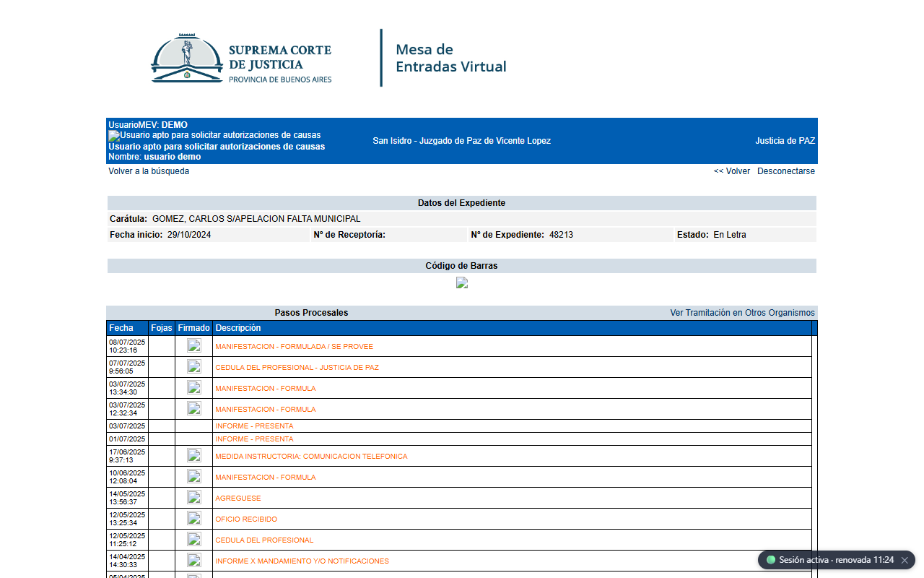Click the Firmado column header
The height and width of the screenshot is (578, 924).
194,328
